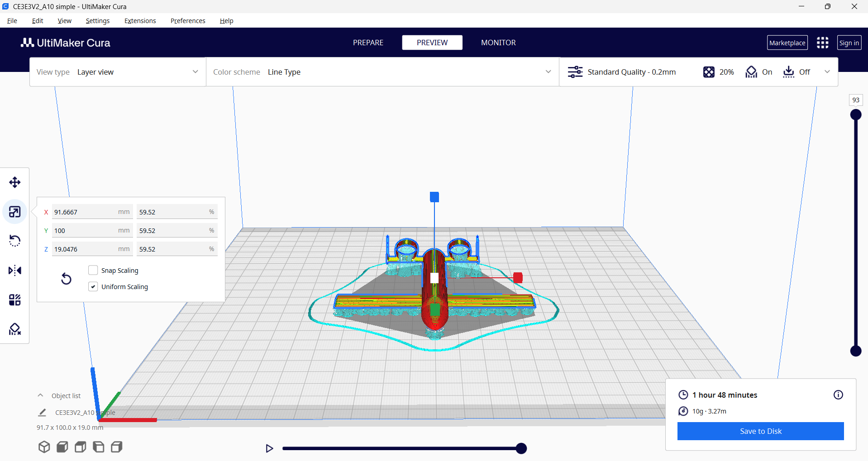Switch to the PREVIEW stage
The width and height of the screenshot is (868, 461).
pos(432,43)
